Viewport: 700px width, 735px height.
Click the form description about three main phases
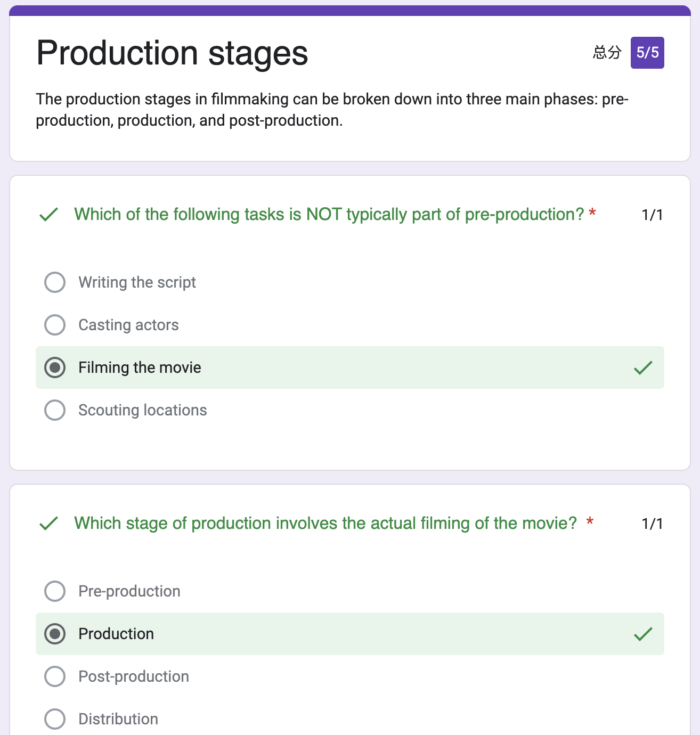(x=332, y=110)
